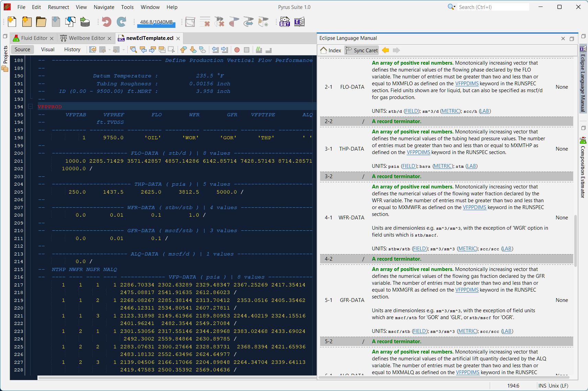Click the Save icon in main toolbar
The height and width of the screenshot is (391, 588).
pos(56,22)
